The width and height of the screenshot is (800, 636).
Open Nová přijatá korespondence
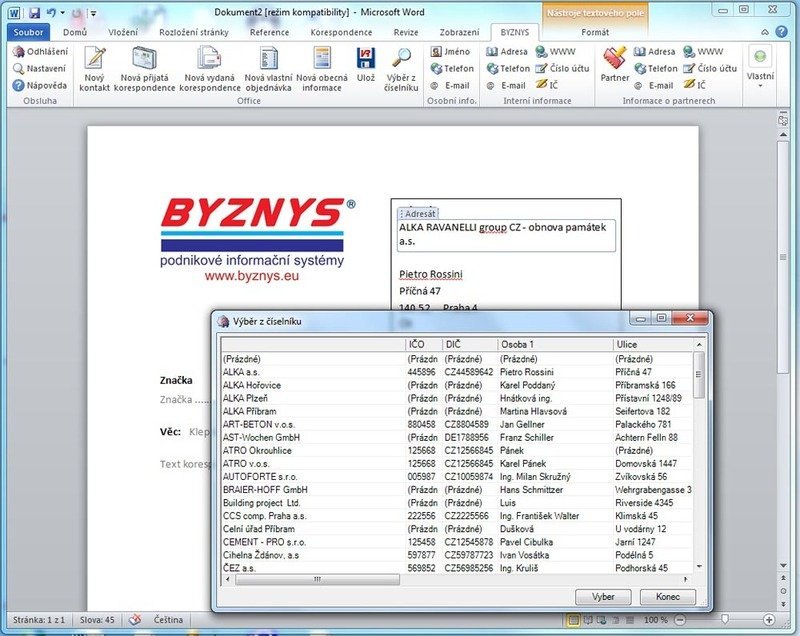tap(146, 68)
